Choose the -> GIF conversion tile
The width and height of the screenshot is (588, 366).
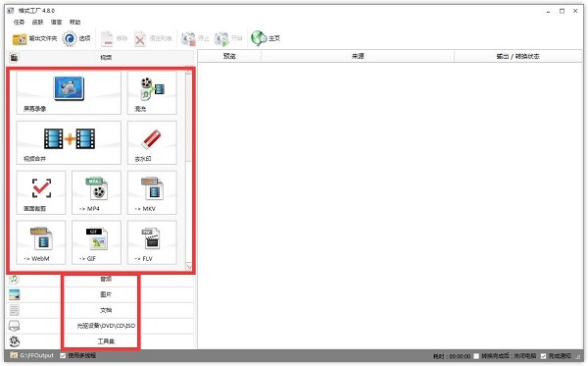point(96,242)
